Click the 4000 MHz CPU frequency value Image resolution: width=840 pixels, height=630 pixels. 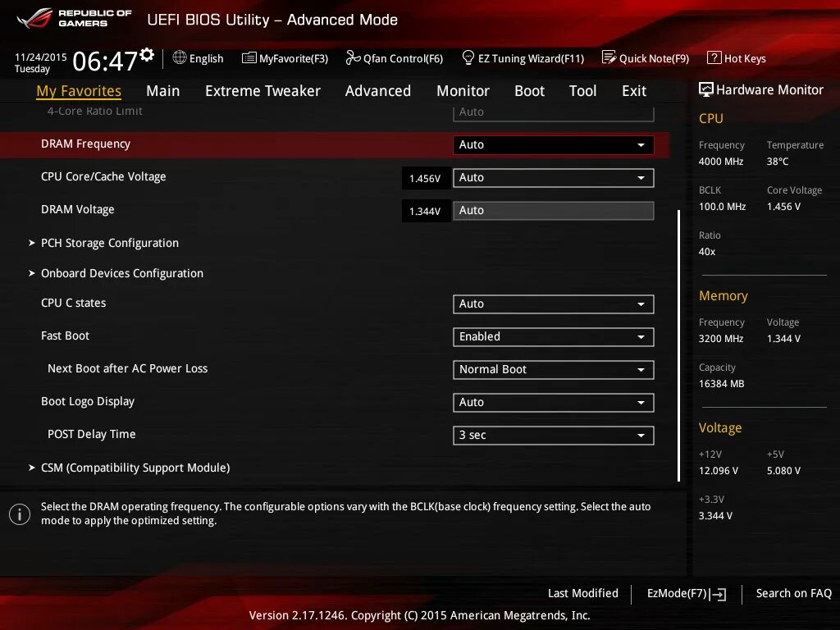[721, 162]
